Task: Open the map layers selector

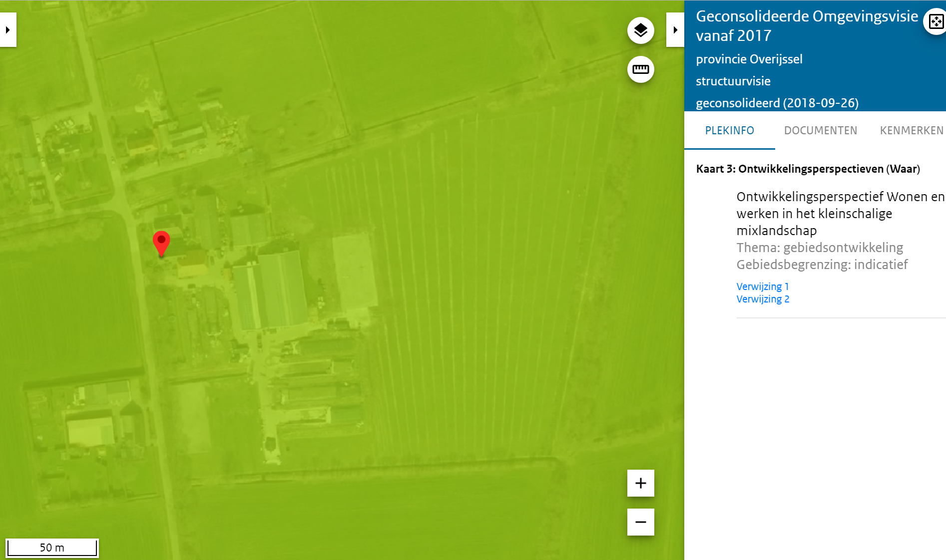Action: click(x=641, y=30)
